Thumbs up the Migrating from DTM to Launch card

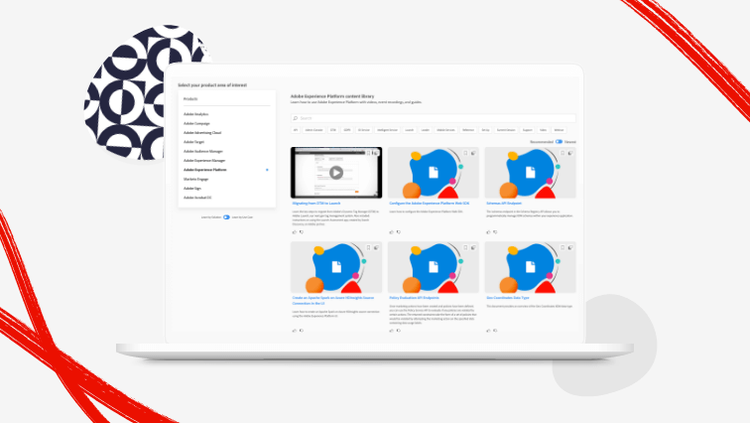coord(294,232)
